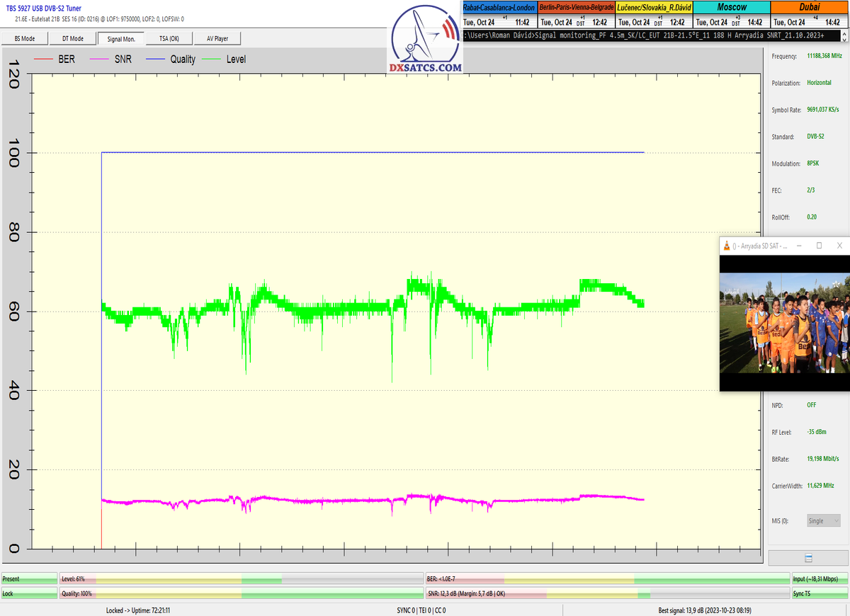
Task: Expand the MIS Single dropdown
Action: (824, 520)
